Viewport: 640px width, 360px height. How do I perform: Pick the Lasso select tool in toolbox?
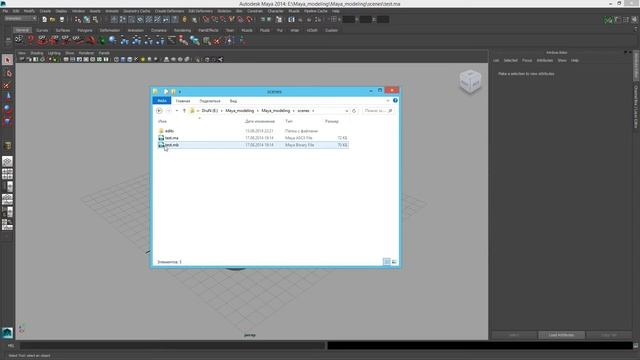[x=7, y=73]
